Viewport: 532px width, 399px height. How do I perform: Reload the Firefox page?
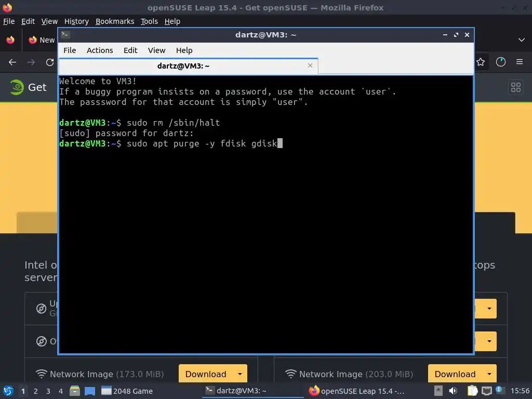point(50,62)
